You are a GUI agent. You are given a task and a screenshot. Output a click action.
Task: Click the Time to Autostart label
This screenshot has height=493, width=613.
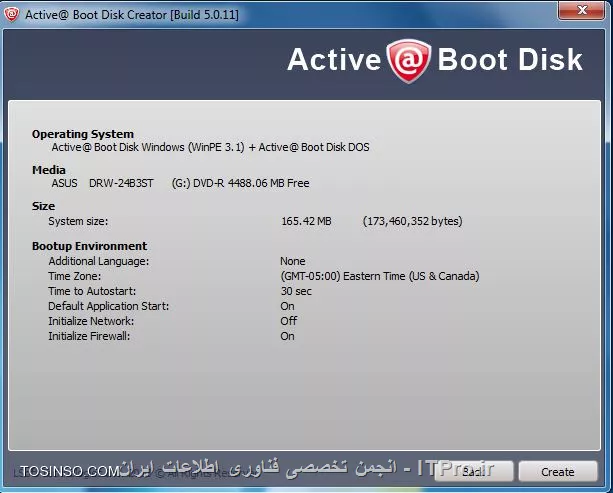[92, 291]
